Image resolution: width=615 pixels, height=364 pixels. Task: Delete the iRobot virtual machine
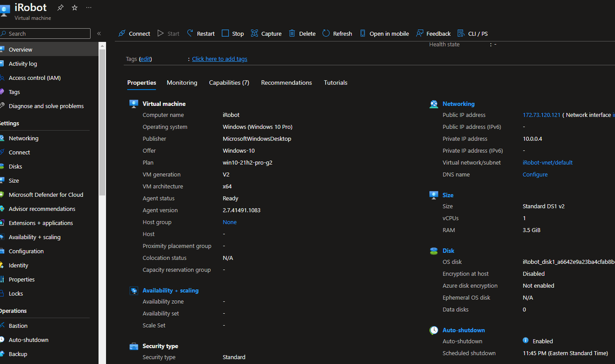(302, 34)
